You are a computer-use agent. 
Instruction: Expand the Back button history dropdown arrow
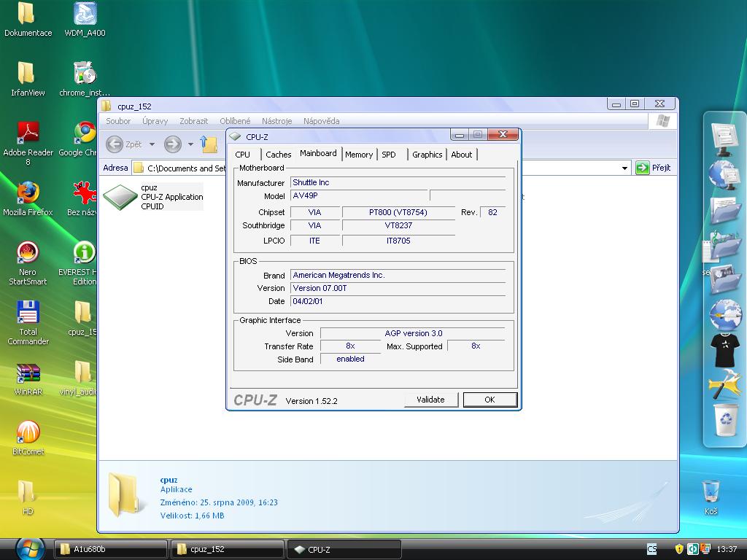(152, 144)
